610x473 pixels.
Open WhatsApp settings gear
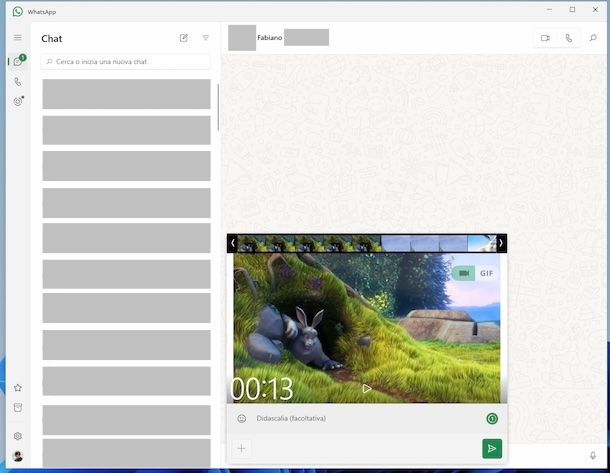[x=18, y=436]
